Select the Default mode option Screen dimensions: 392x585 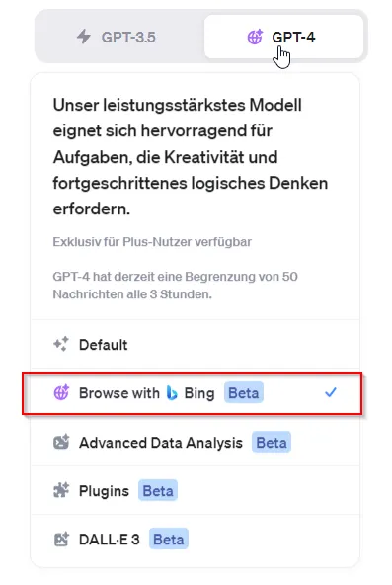[195, 344]
